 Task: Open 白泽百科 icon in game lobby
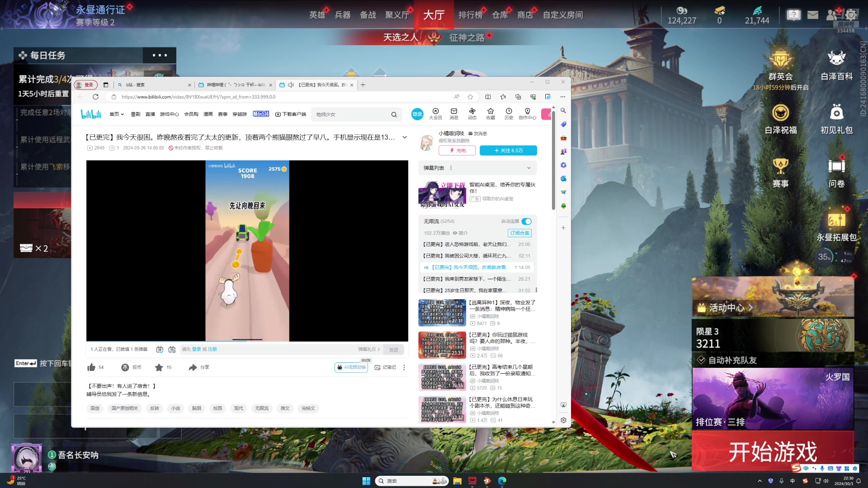point(837,65)
